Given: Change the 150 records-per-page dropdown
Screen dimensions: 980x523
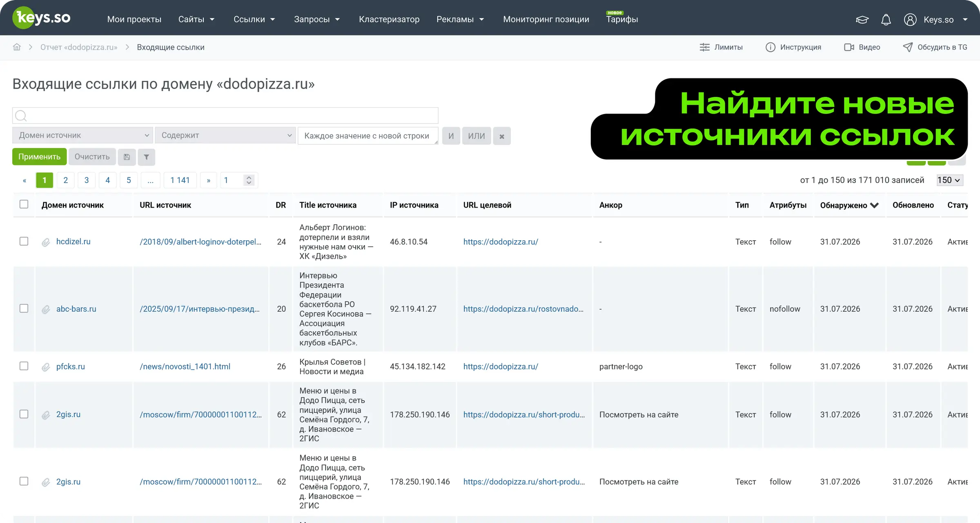Looking at the screenshot, I should coord(950,180).
